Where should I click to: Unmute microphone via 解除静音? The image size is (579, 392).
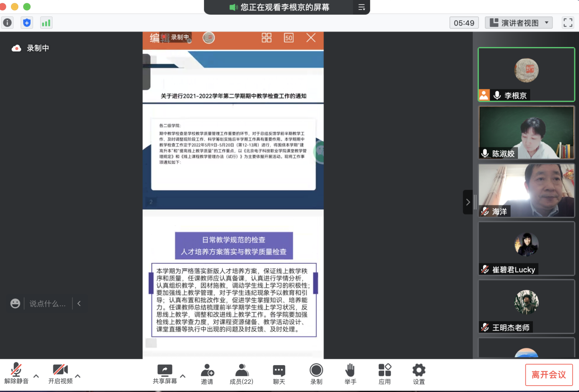coord(16,374)
